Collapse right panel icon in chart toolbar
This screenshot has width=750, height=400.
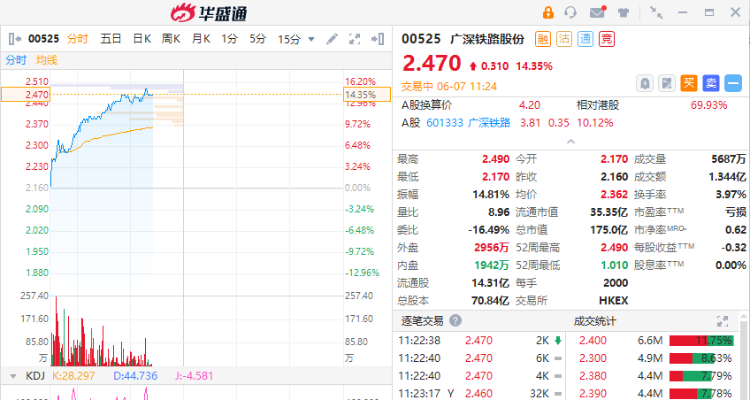tap(378, 39)
